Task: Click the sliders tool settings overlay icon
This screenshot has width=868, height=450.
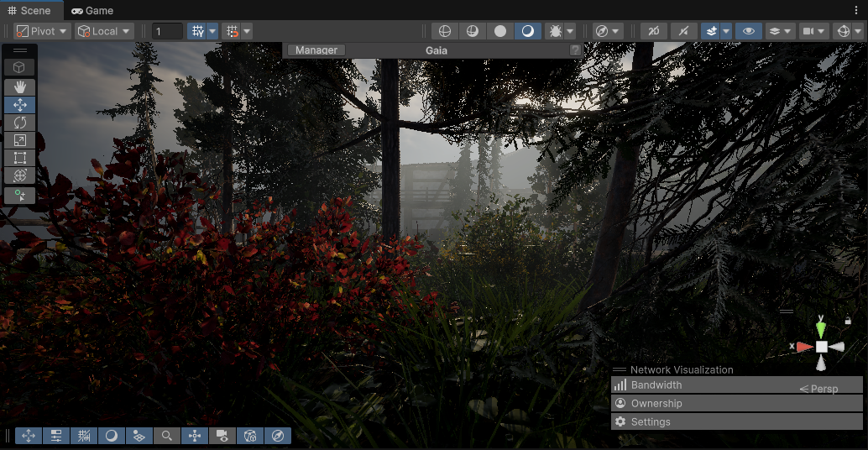Action: (x=56, y=436)
